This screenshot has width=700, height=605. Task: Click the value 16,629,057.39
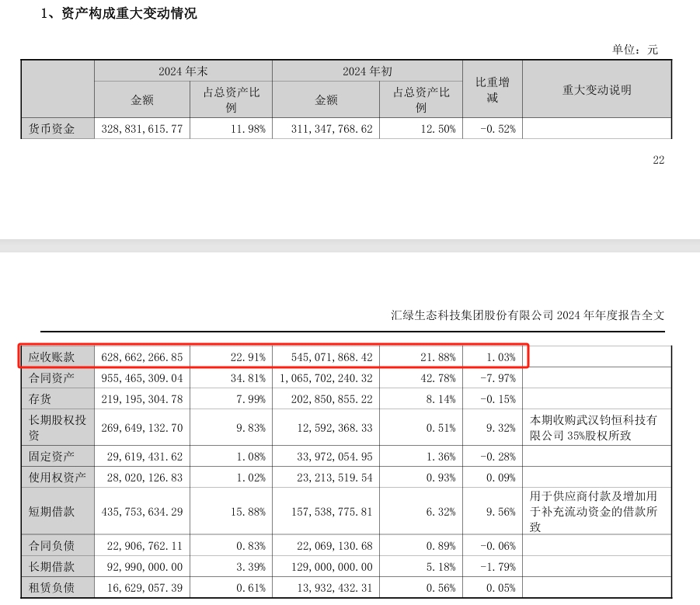pos(145,588)
